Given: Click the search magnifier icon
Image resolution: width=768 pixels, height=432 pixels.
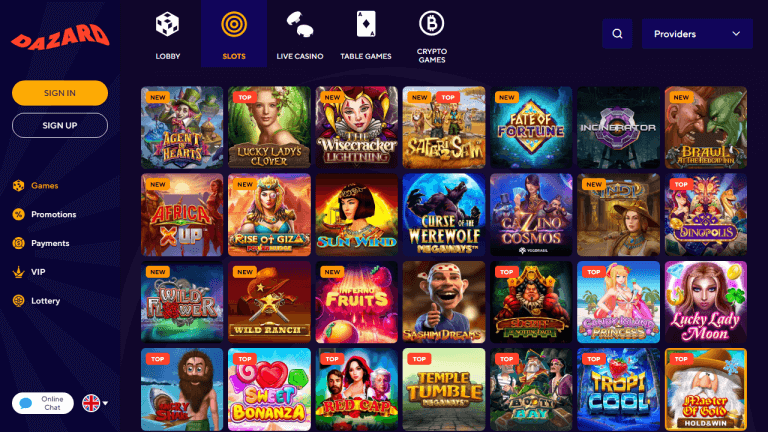Looking at the screenshot, I should click(617, 34).
